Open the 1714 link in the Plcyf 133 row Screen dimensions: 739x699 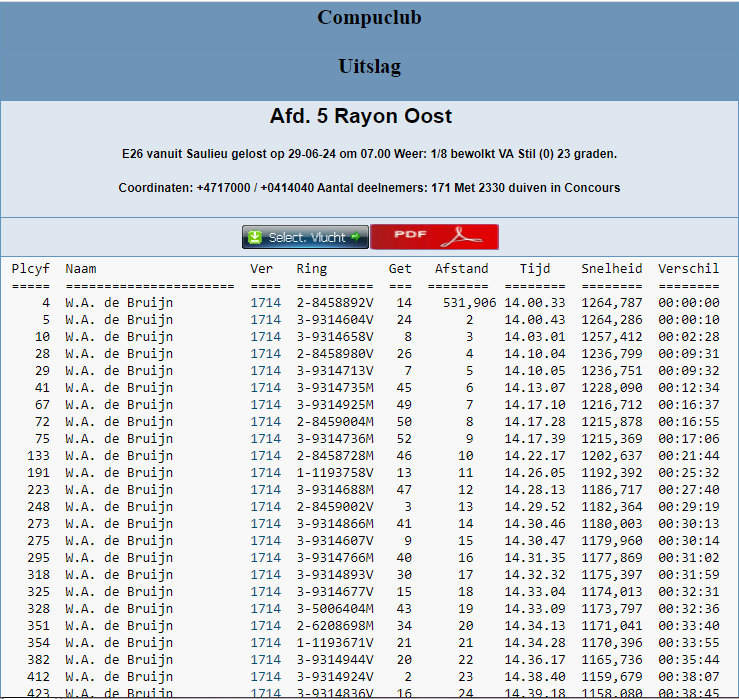point(265,455)
